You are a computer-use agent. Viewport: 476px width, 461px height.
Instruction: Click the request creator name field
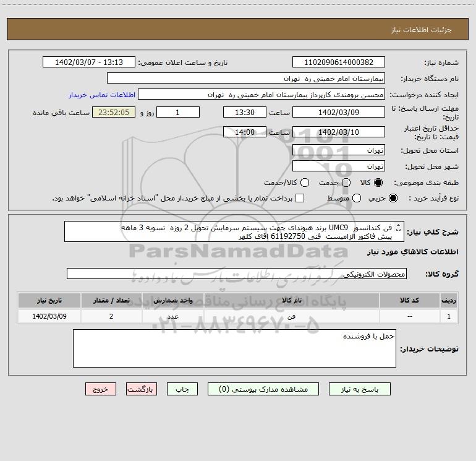click(x=261, y=95)
